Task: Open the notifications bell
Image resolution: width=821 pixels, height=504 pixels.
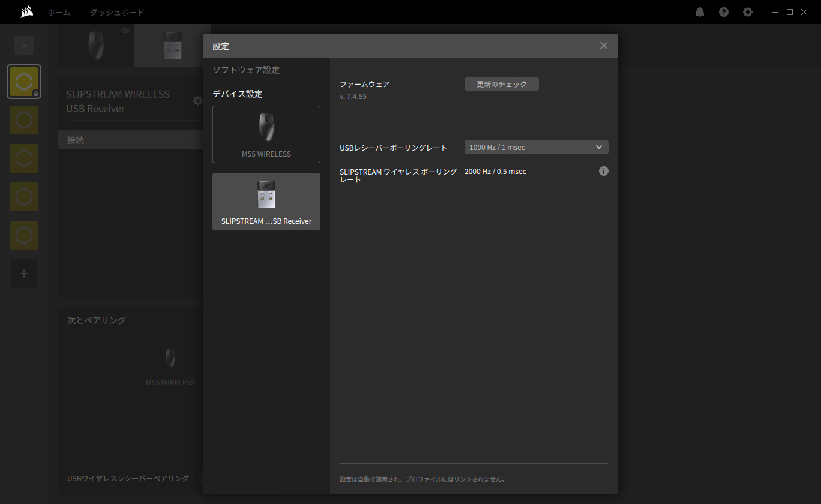Action: 700,12
